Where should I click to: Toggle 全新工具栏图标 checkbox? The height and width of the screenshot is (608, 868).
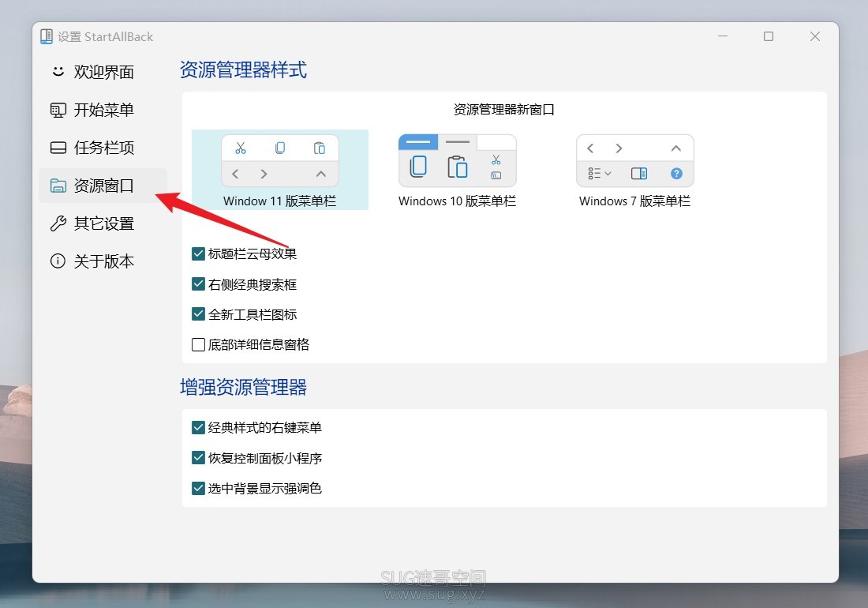(x=198, y=314)
